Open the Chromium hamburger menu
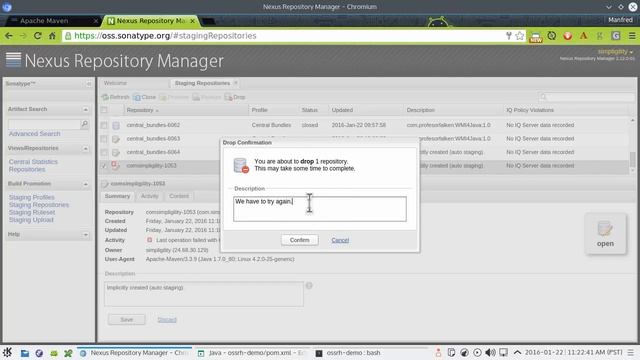The image size is (640, 360). [x=632, y=36]
